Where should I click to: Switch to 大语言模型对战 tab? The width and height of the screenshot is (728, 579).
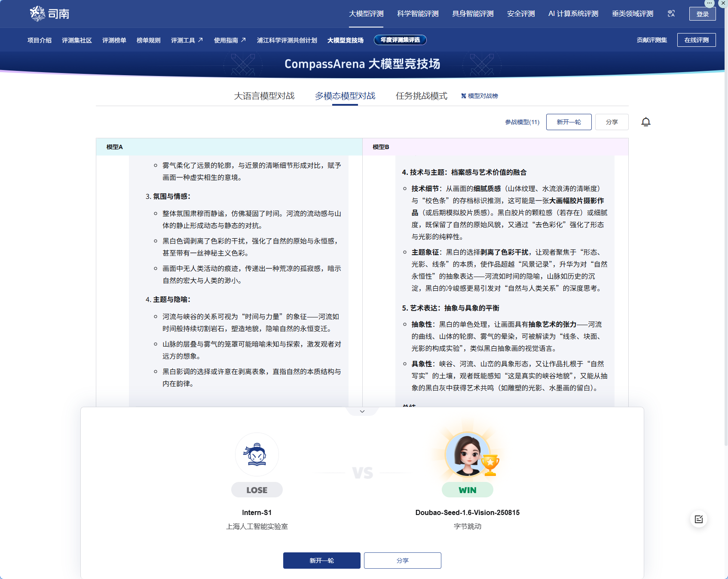[x=264, y=96]
